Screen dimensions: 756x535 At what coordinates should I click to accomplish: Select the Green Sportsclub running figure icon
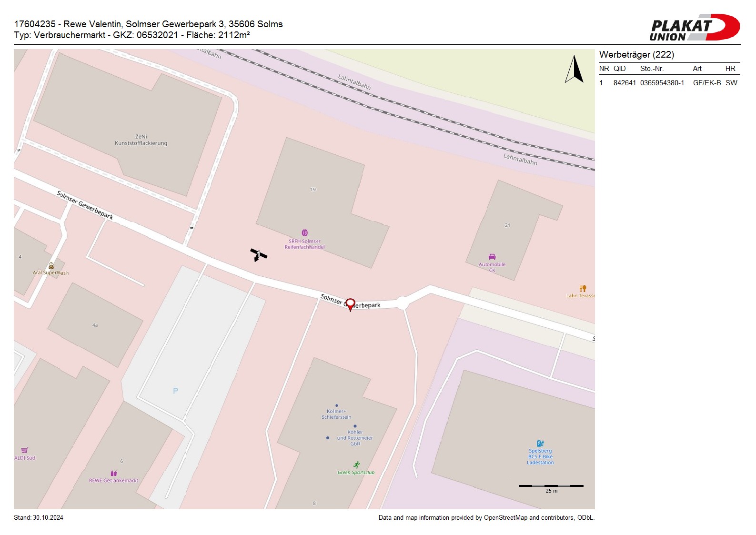pos(356,465)
